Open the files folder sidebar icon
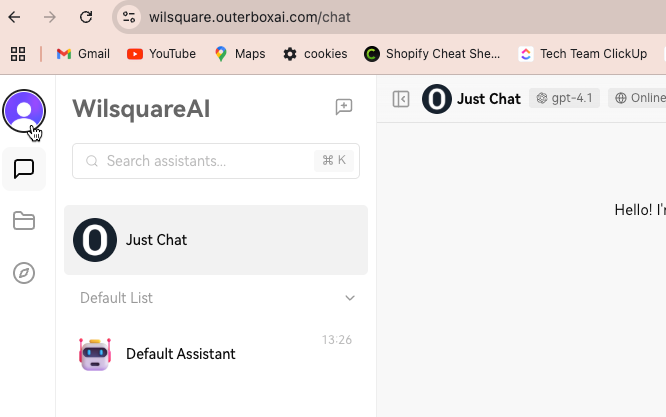Viewport: 666px width, 417px height. point(24,221)
